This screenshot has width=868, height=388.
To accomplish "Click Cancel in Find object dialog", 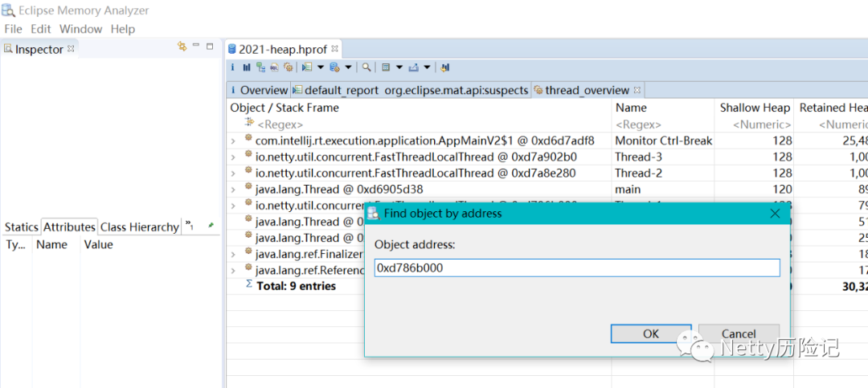I will coord(739,333).
